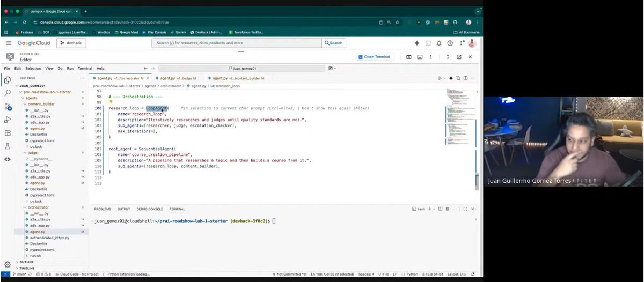The width and height of the screenshot is (644, 282).
Task: Open run.sh in the orchestrator folder
Action: (x=35, y=256)
